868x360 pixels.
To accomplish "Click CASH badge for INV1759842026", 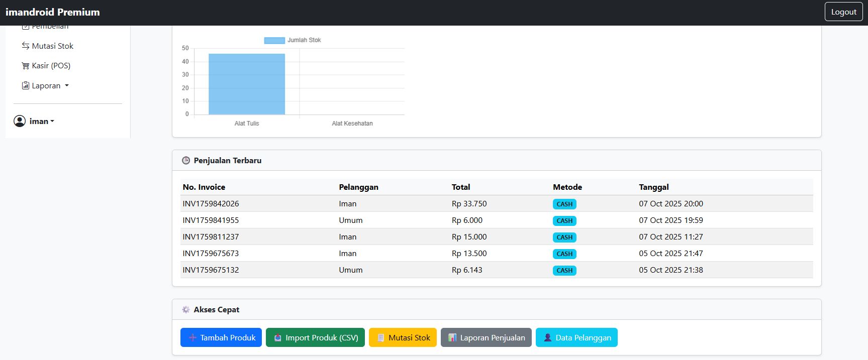I will tap(564, 204).
